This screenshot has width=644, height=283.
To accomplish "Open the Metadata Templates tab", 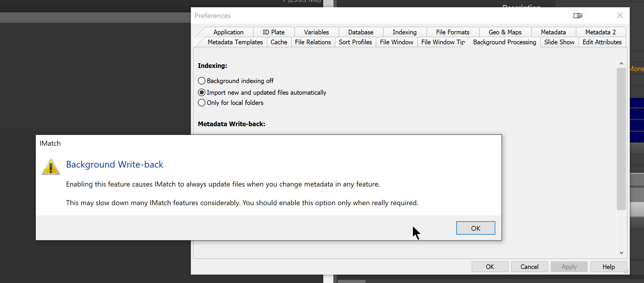I will (235, 42).
